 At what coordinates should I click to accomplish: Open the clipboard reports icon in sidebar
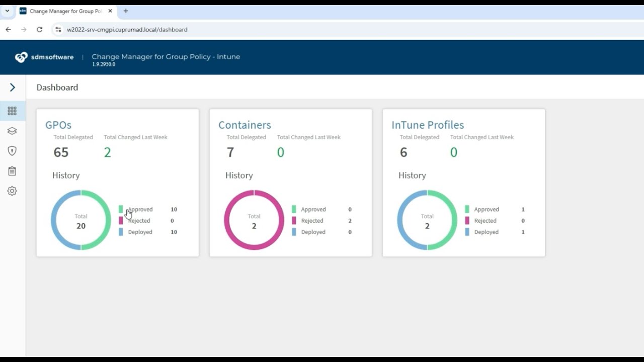tap(12, 171)
